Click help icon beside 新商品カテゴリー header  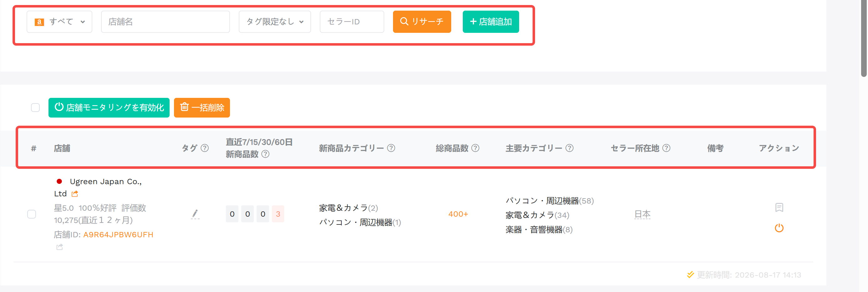point(391,148)
